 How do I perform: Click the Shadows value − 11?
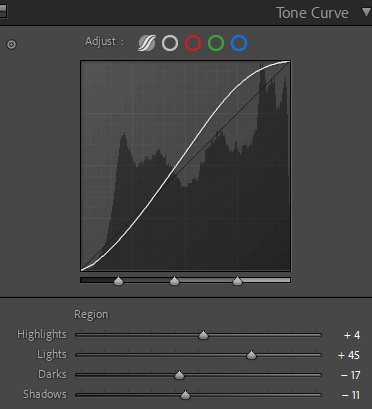coord(351,395)
